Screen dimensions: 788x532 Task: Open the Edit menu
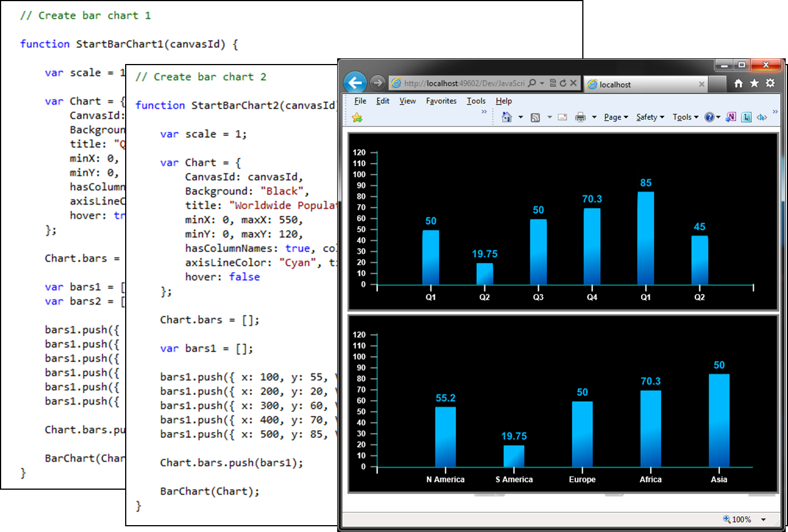tap(383, 101)
